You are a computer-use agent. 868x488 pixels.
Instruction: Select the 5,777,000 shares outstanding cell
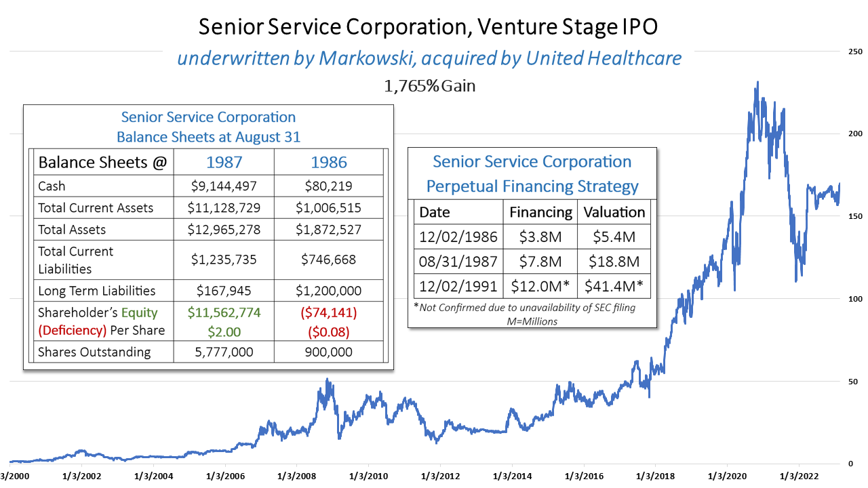224,352
